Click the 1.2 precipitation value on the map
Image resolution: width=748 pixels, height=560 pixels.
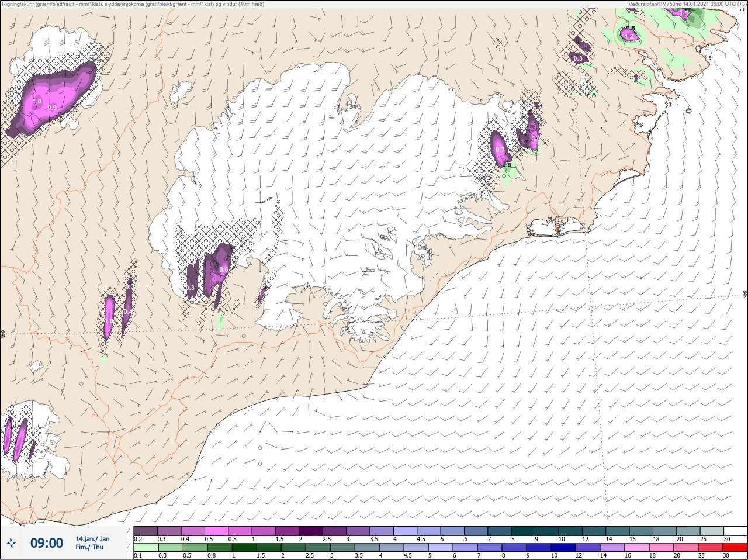click(x=629, y=36)
